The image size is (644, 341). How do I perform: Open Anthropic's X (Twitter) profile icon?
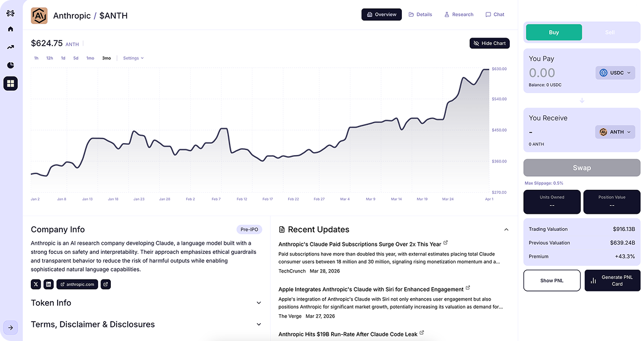click(x=36, y=284)
